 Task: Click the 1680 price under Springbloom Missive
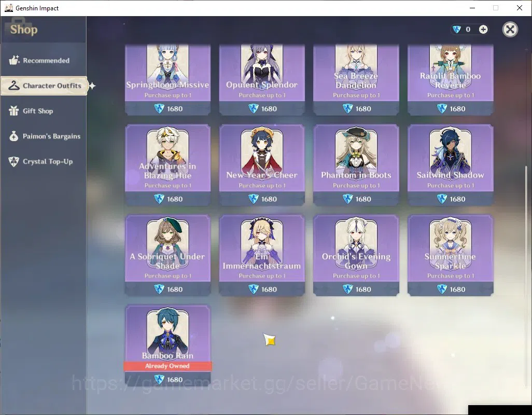tap(175, 109)
